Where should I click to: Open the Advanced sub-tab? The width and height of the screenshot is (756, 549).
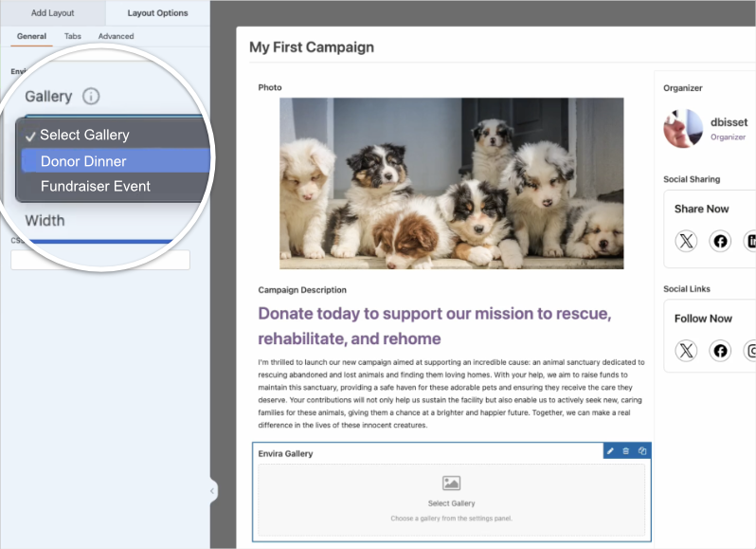click(x=117, y=36)
